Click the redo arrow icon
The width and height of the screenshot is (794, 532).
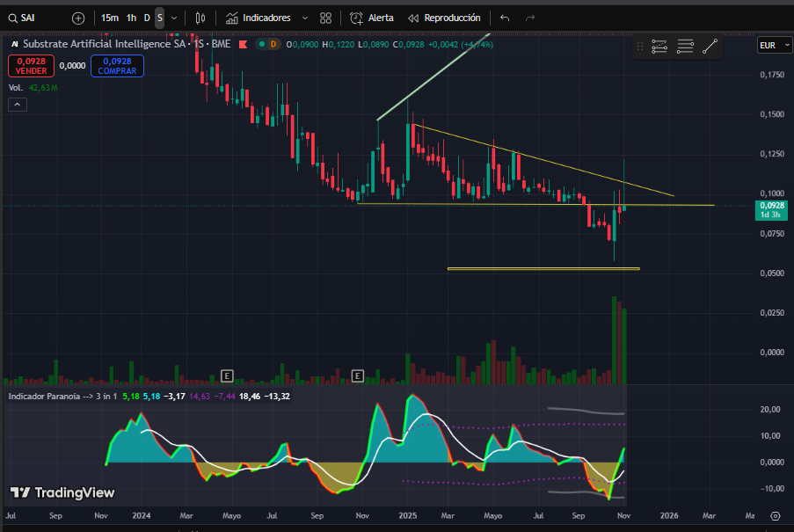[528, 18]
